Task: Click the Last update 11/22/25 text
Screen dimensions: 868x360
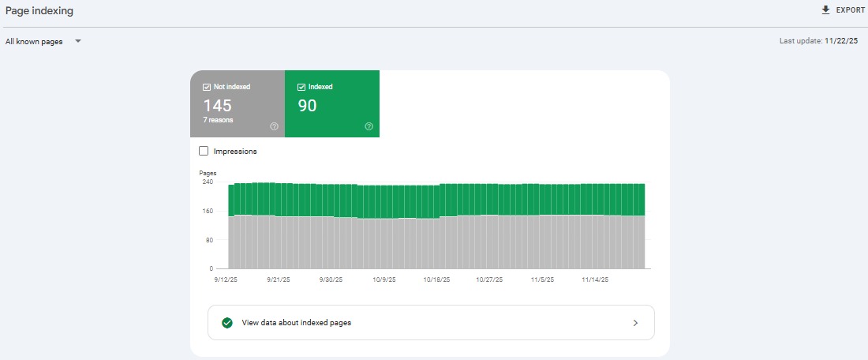Action: click(x=819, y=41)
